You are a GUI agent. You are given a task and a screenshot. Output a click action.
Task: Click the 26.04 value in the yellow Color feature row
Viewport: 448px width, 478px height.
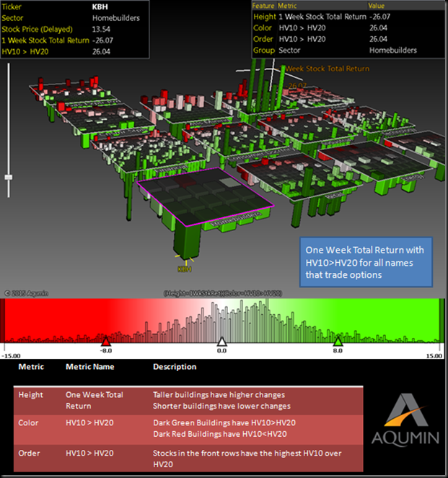378,28
